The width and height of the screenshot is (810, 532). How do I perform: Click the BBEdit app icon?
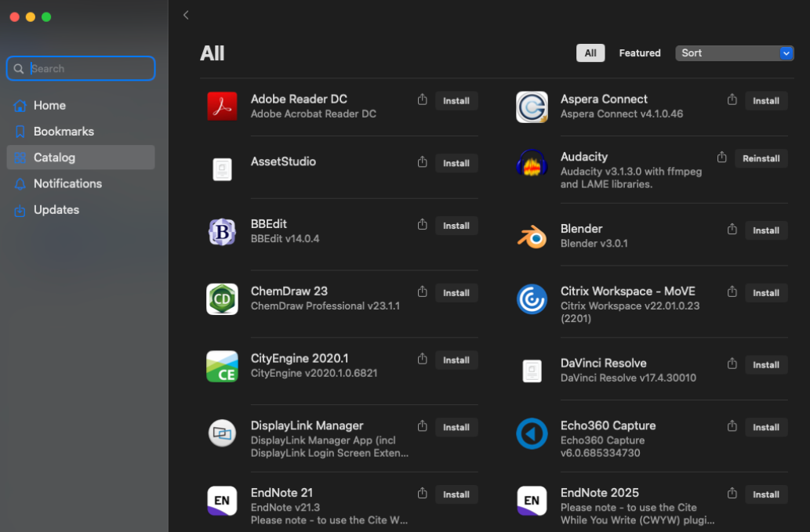pos(222,232)
